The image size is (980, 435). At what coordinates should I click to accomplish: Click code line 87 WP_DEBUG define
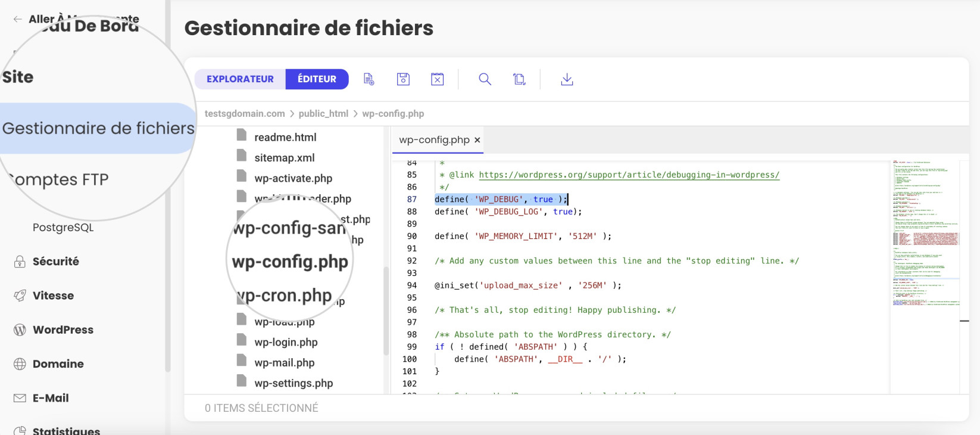click(x=500, y=199)
